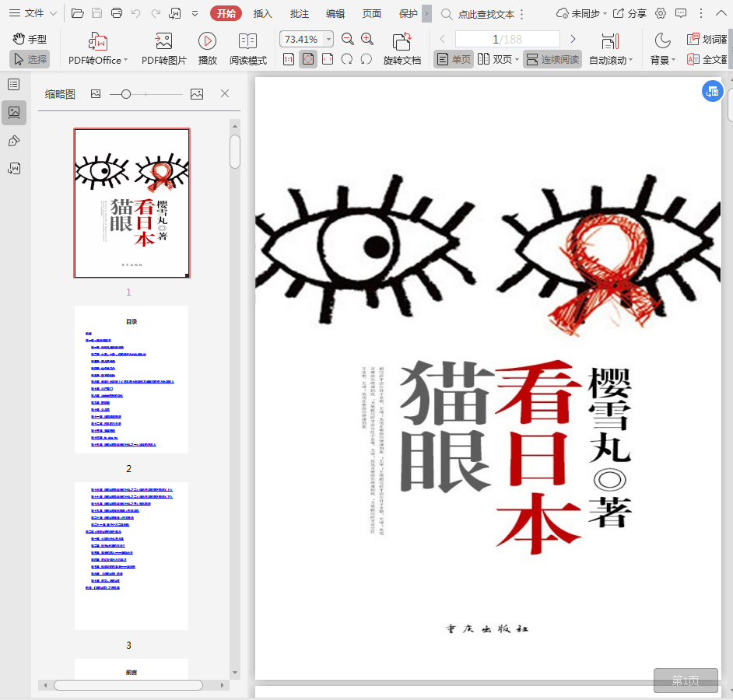
Task: Open the vertical three-dot more menu
Action: point(701,13)
